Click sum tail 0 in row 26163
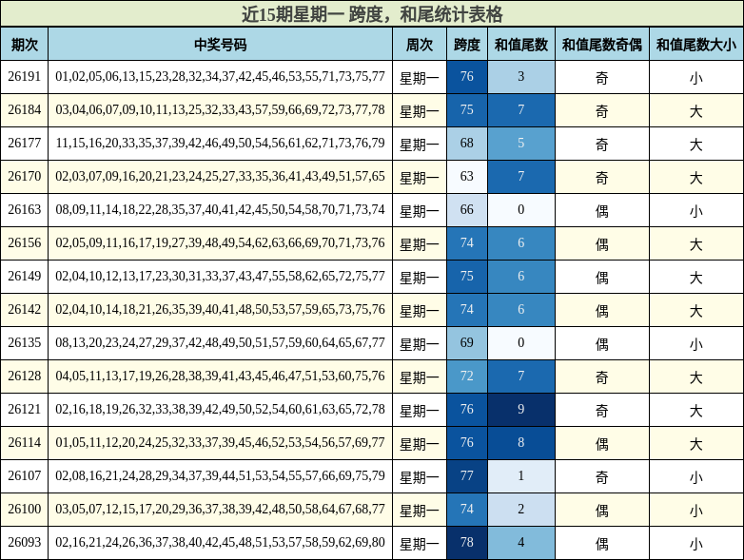Screen dimensions: 744x560 (x=521, y=209)
